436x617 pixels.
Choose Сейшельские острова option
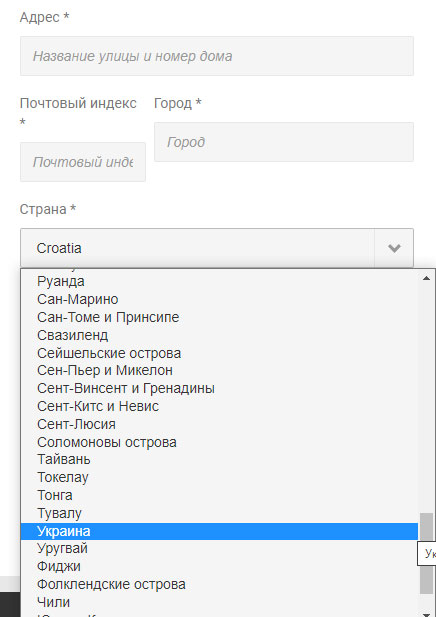click(x=219, y=353)
